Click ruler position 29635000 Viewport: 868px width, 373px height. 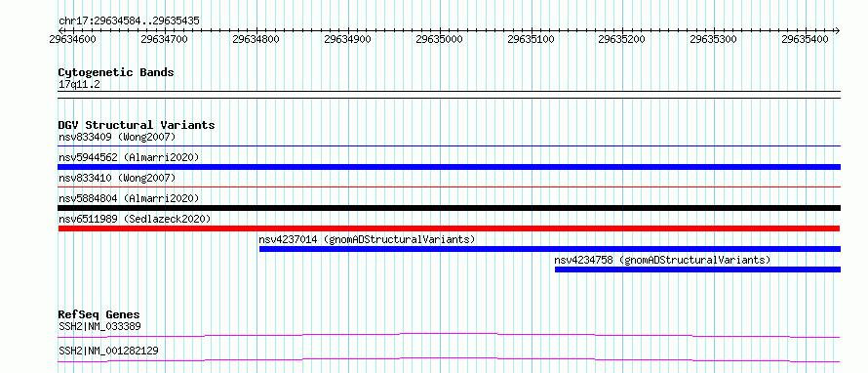440,39
